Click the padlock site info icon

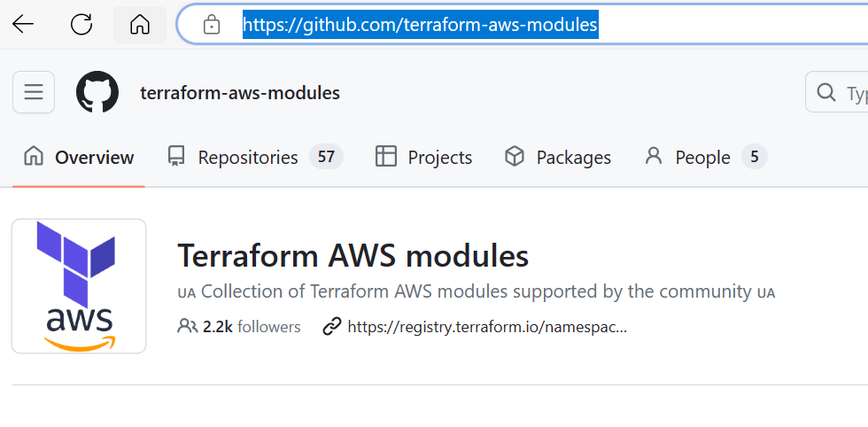tap(212, 25)
